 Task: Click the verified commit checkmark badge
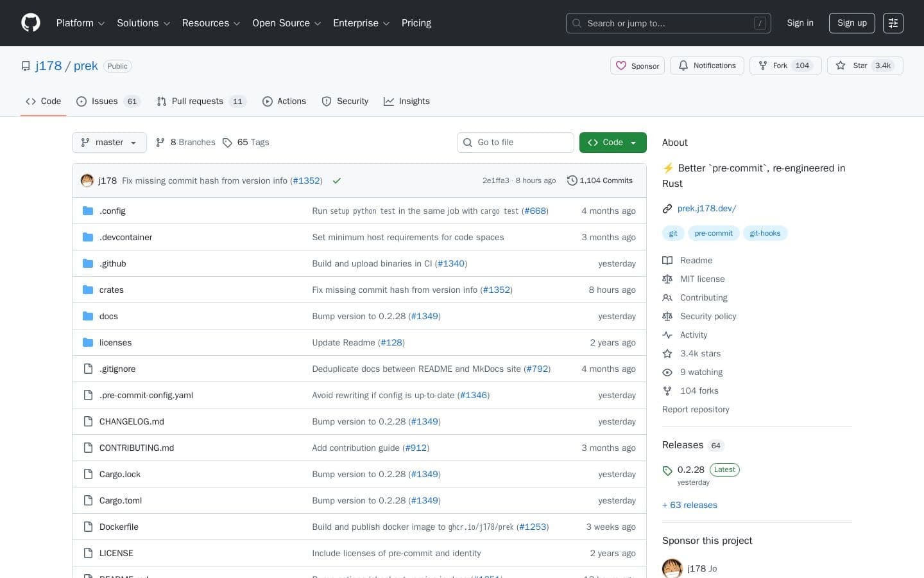(x=337, y=180)
